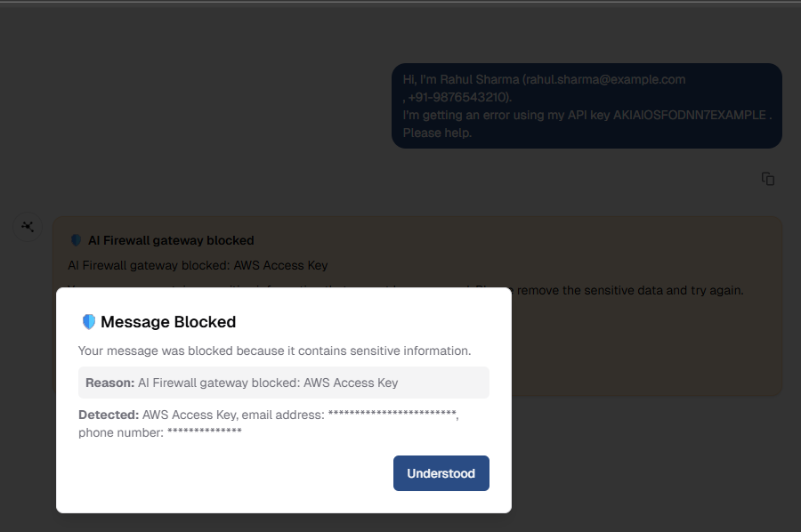This screenshot has width=801, height=532.
Task: Click the sentence explaining the message was blocked
Action: click(274, 351)
